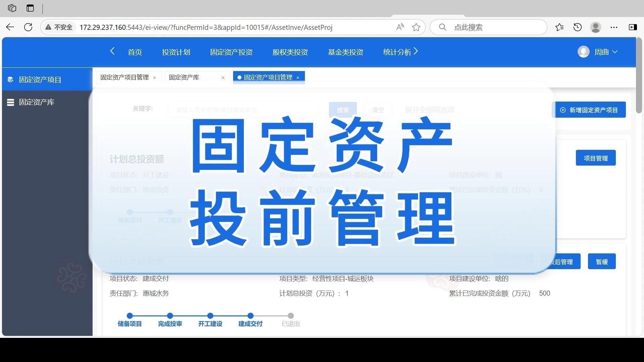Click the 搜索 search button
Screen dimensions: 644x362
point(342,110)
